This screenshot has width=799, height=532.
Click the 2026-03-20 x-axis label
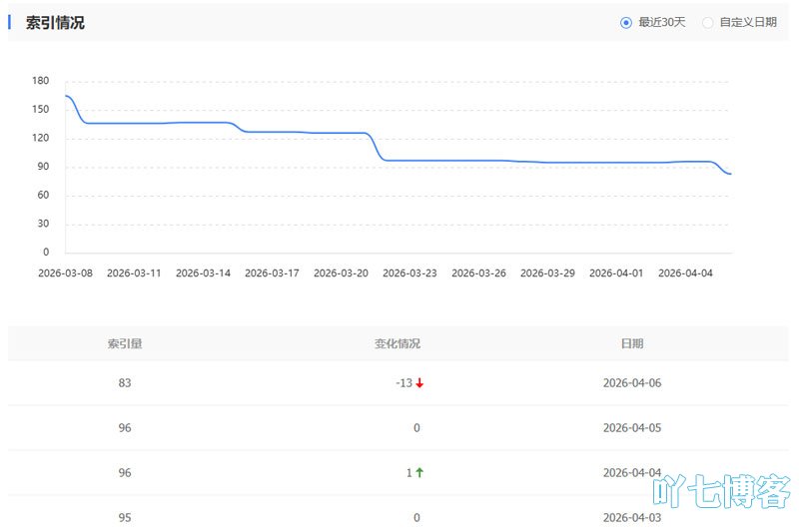(x=341, y=272)
